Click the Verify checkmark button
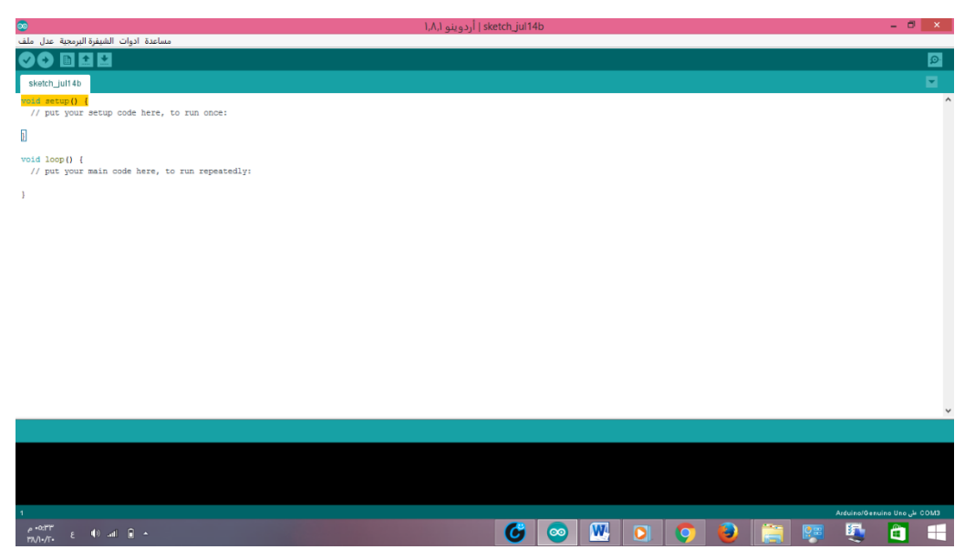This screenshot has width=965, height=560. tap(26, 60)
